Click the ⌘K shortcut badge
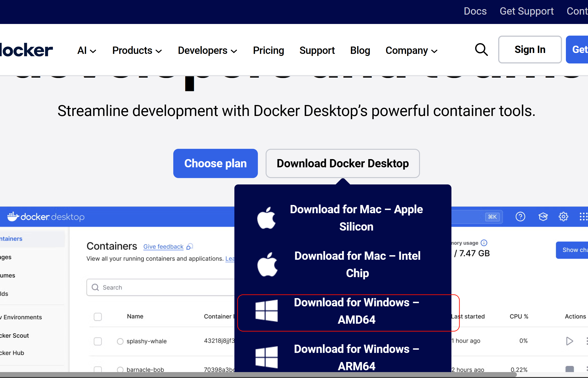The height and width of the screenshot is (378, 588). [x=492, y=217]
